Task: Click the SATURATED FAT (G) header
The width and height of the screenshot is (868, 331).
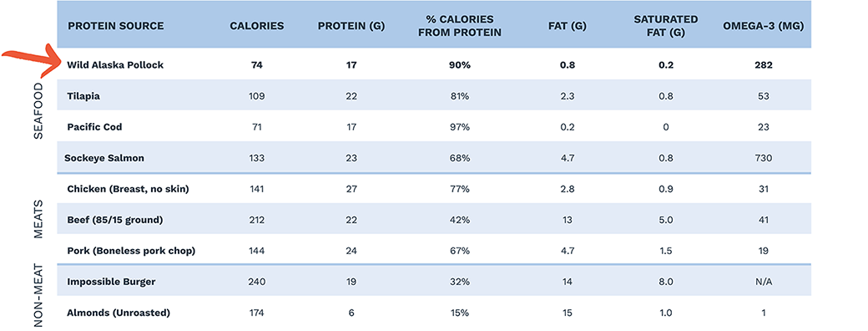Action: [x=665, y=26]
